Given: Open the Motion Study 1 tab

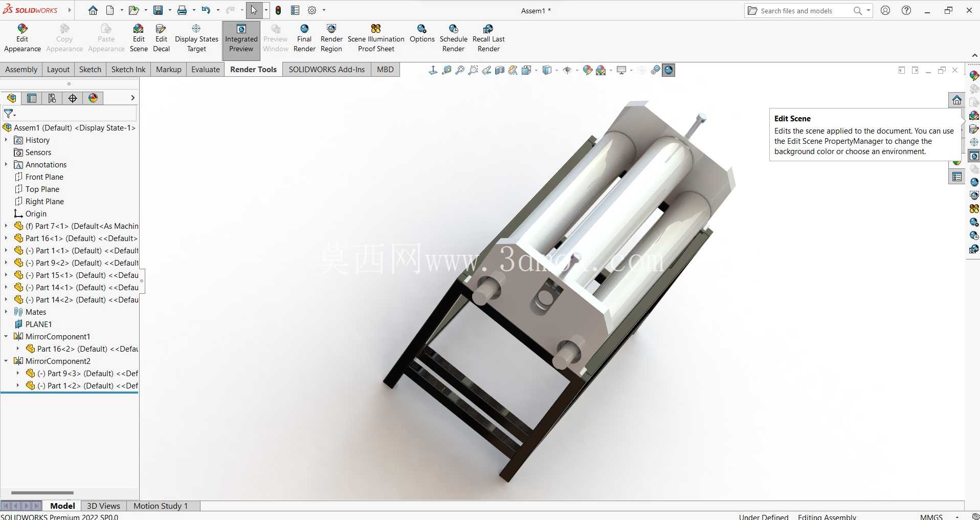Looking at the screenshot, I should coord(161,506).
